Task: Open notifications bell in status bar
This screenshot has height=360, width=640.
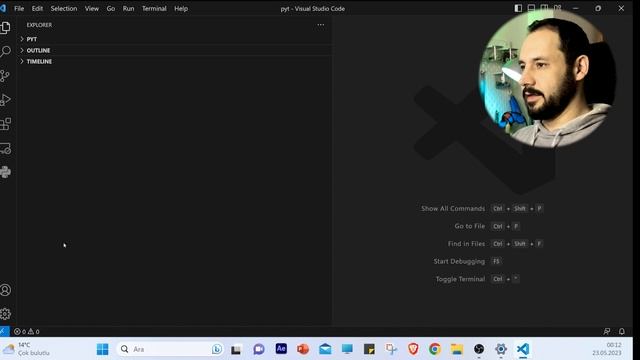Action: [622, 331]
